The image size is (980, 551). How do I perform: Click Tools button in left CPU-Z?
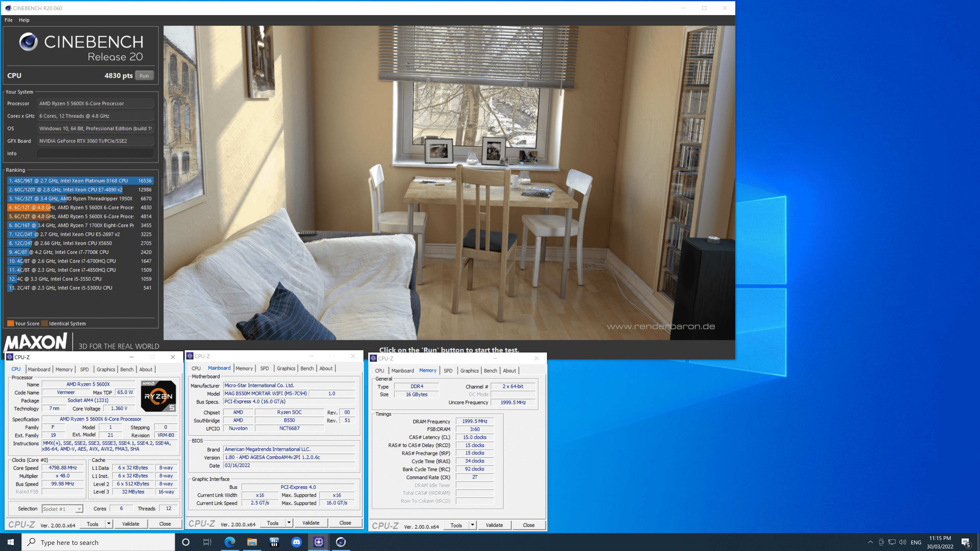tap(92, 524)
